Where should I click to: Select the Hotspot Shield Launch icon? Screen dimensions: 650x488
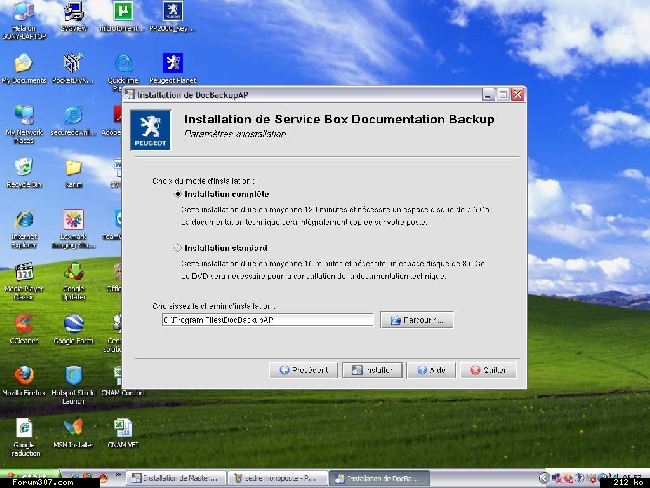(x=73, y=386)
